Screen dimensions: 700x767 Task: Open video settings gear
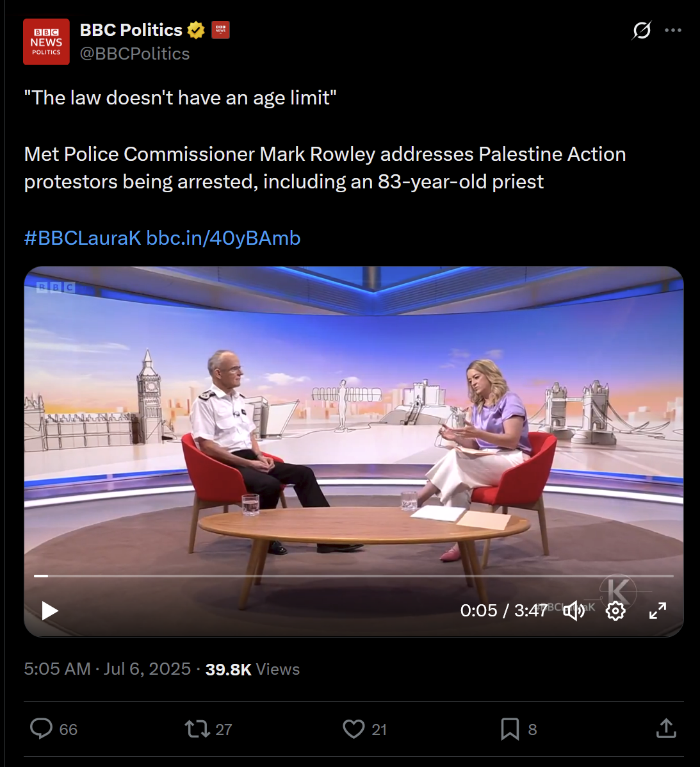[x=615, y=611]
